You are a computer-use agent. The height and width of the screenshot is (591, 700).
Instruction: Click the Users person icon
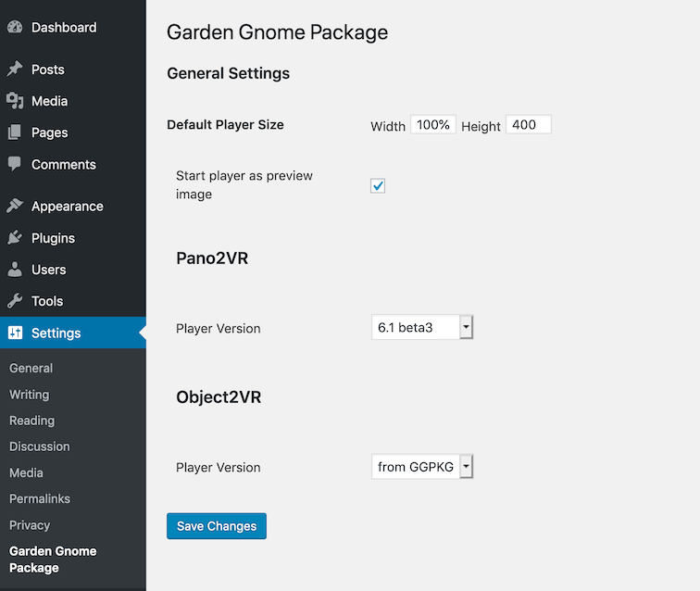click(x=15, y=270)
